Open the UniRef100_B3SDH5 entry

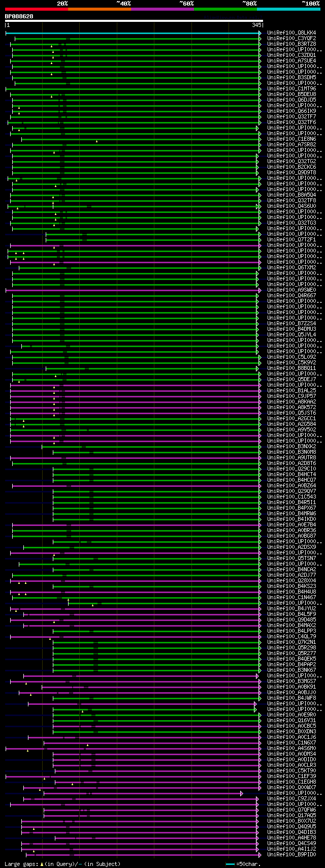291,78
